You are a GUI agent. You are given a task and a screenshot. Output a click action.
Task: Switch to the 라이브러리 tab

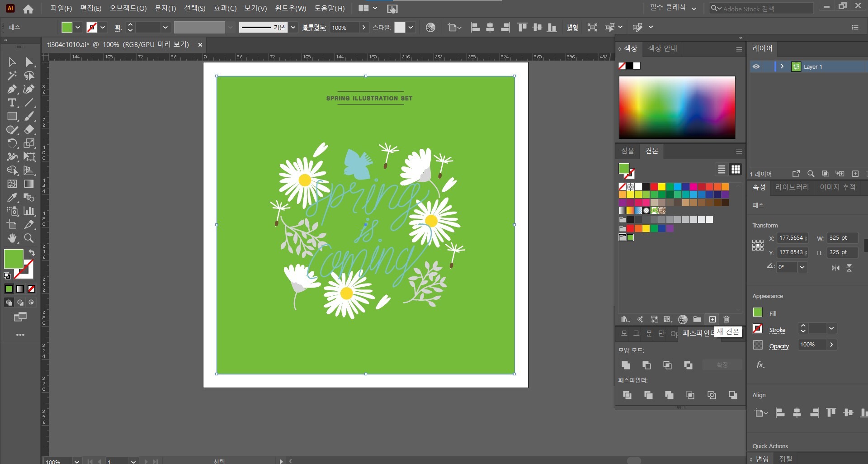point(792,187)
